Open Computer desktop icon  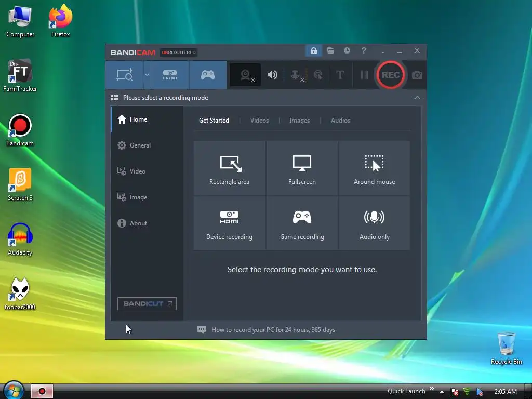20,21
